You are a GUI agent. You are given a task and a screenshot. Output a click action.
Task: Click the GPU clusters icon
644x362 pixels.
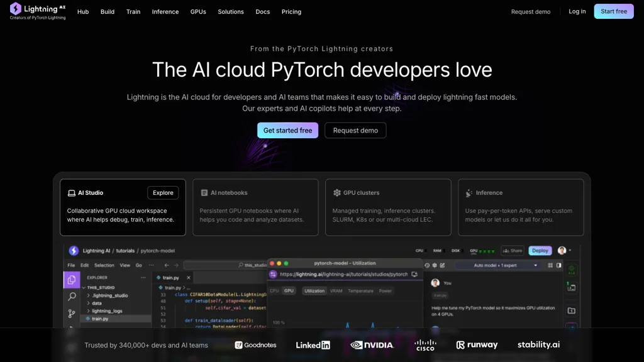pos(337,193)
